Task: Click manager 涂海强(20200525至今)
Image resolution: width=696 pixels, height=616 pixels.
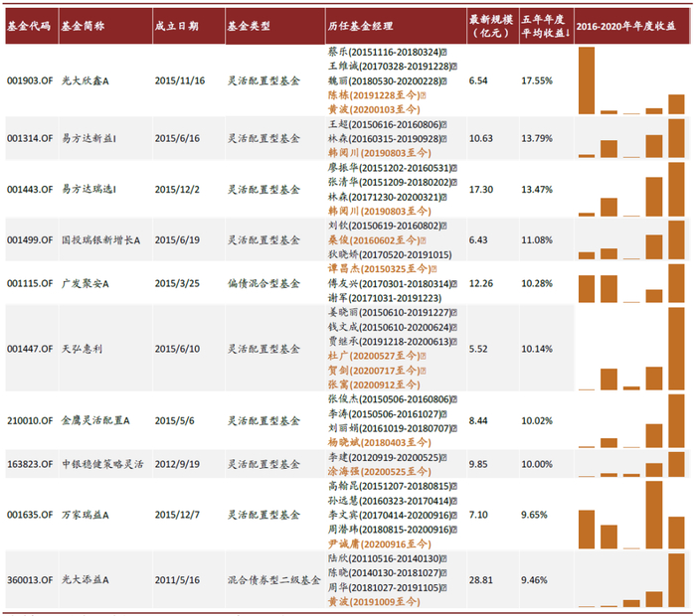Action: 380,471
